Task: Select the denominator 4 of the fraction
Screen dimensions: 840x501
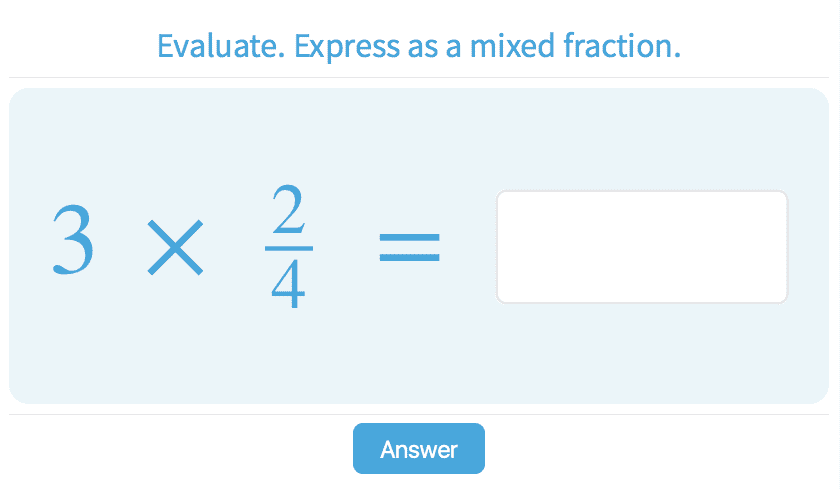Action: (289, 287)
